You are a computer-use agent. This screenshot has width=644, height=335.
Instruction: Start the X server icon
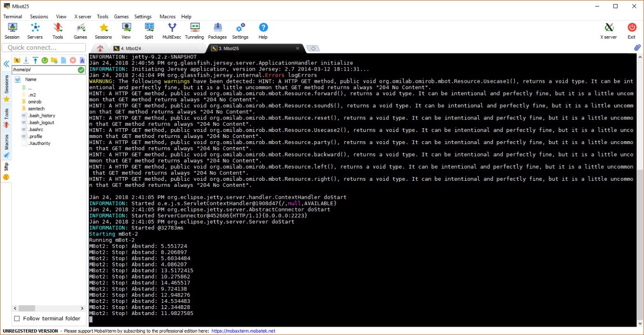coord(609,31)
